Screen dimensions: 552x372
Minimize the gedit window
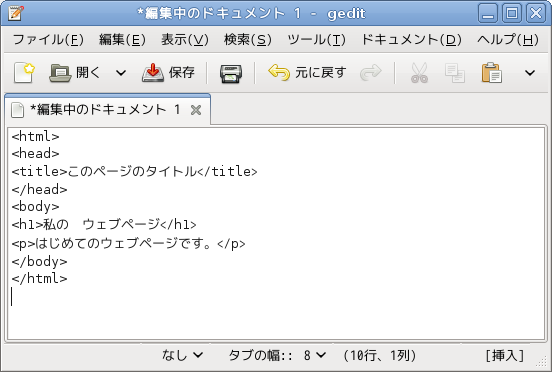(x=488, y=14)
